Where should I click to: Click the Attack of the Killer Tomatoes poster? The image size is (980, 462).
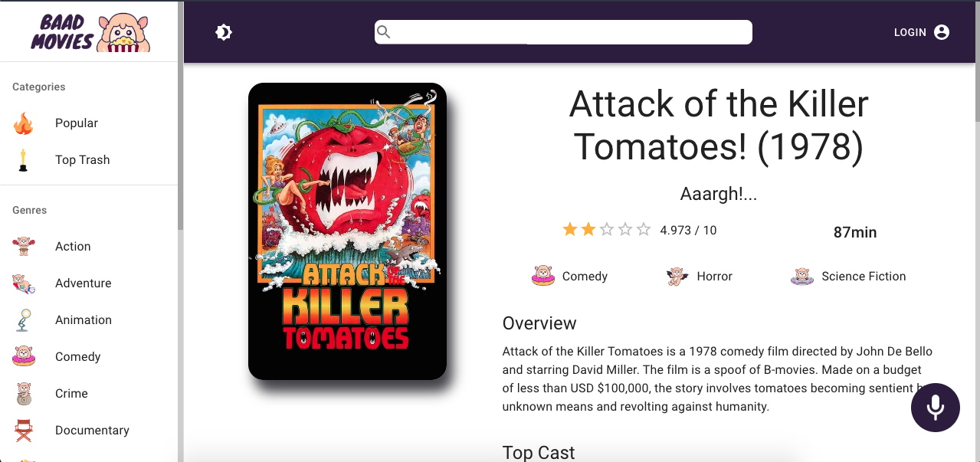pos(347,231)
